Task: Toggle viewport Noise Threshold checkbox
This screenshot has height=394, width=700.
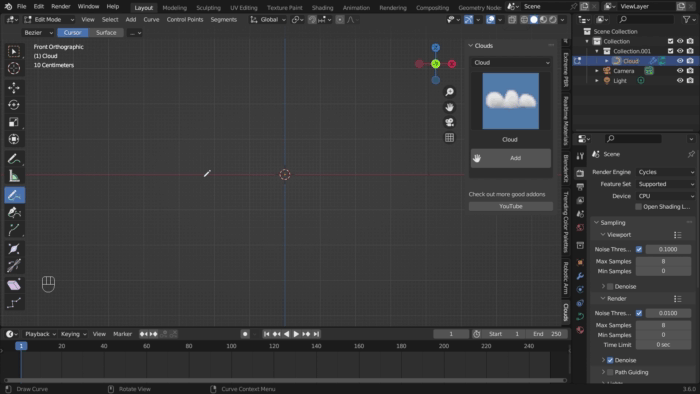Action: point(639,249)
